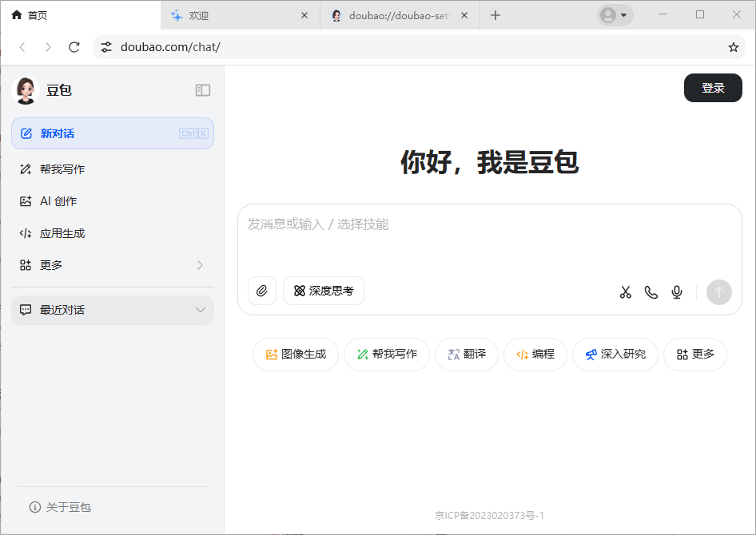Open a new browser tab
This screenshot has height=535, width=756.
click(x=495, y=15)
